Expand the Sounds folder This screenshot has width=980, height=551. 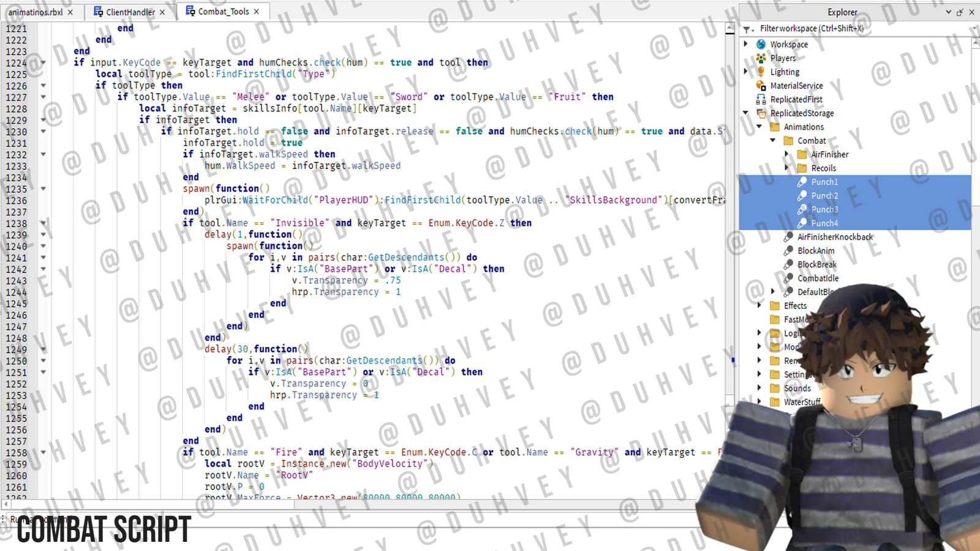click(x=759, y=389)
